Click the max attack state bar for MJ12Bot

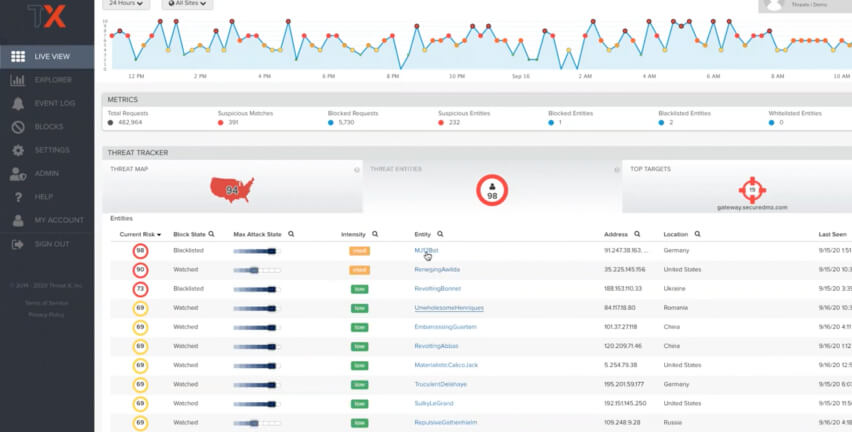point(257,251)
